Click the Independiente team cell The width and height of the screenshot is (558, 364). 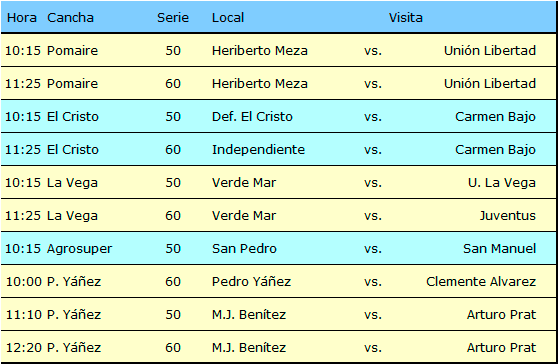(258, 149)
